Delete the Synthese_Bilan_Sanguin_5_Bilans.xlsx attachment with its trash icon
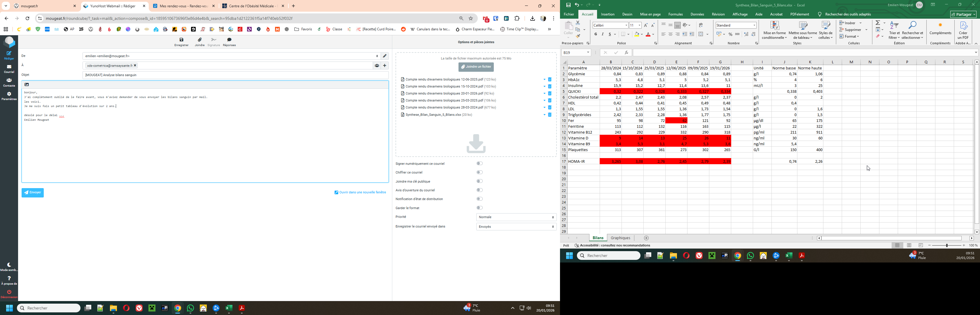980x315 pixels. point(550,115)
